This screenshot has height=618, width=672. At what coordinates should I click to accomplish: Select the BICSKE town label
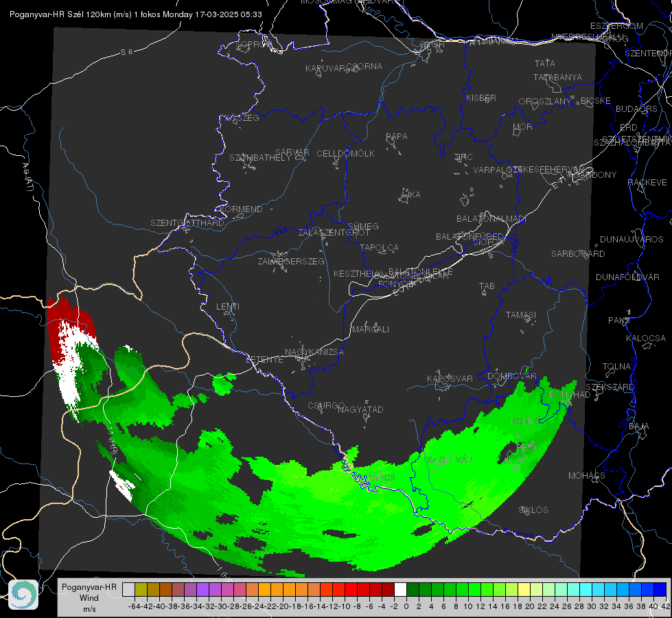pyautogui.click(x=596, y=101)
